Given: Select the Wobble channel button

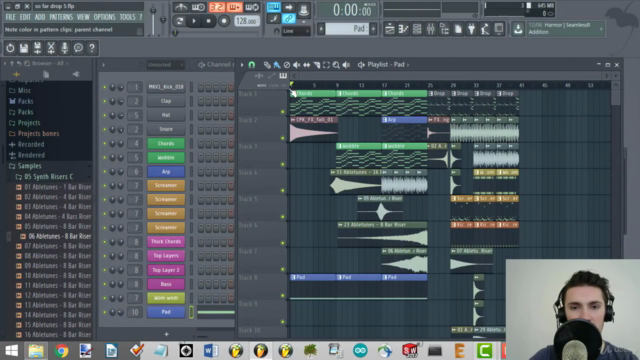Looking at the screenshot, I should (x=166, y=158).
